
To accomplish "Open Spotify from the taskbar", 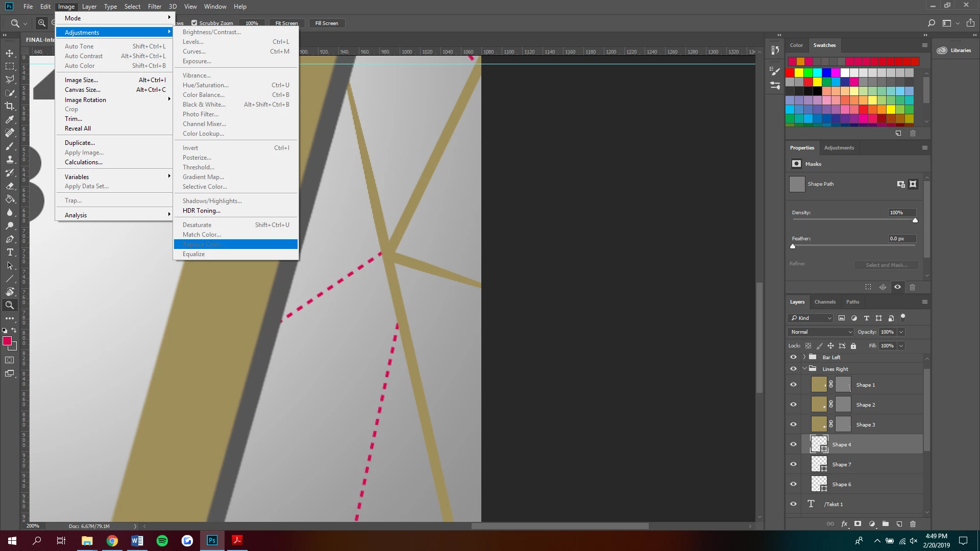I will click(x=162, y=541).
